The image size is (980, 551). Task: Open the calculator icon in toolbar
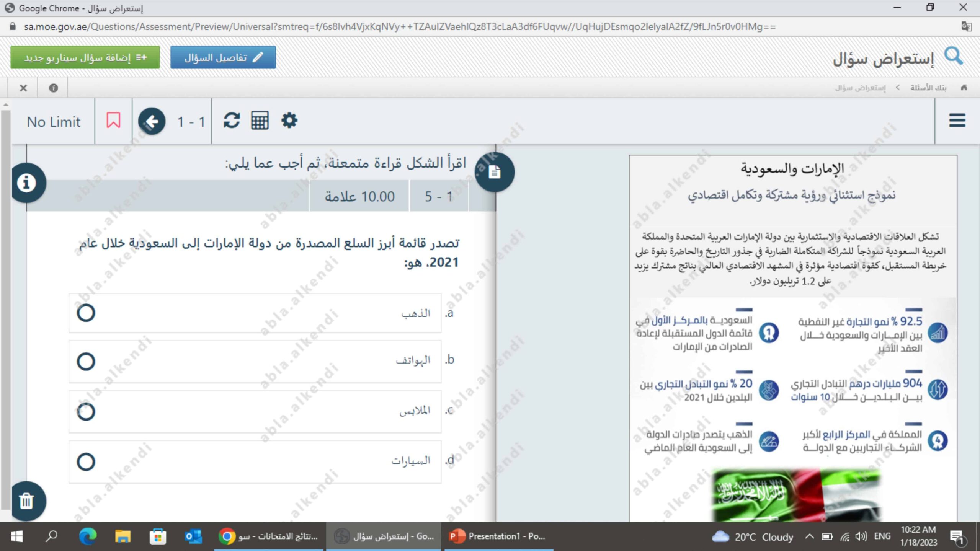[260, 121]
